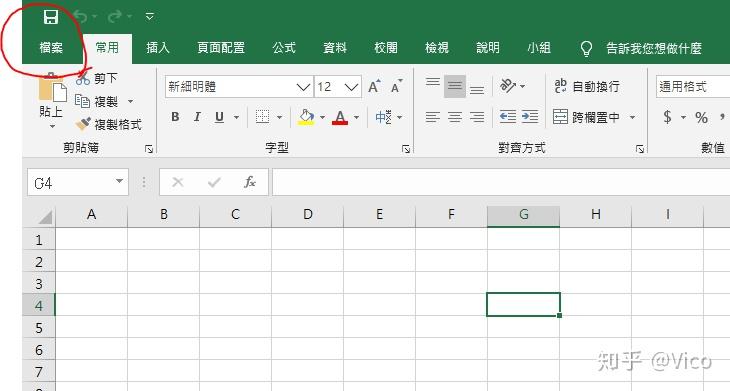This screenshot has width=730, height=391.
Task: Open the 檔案 (File) tab
Action: point(51,47)
